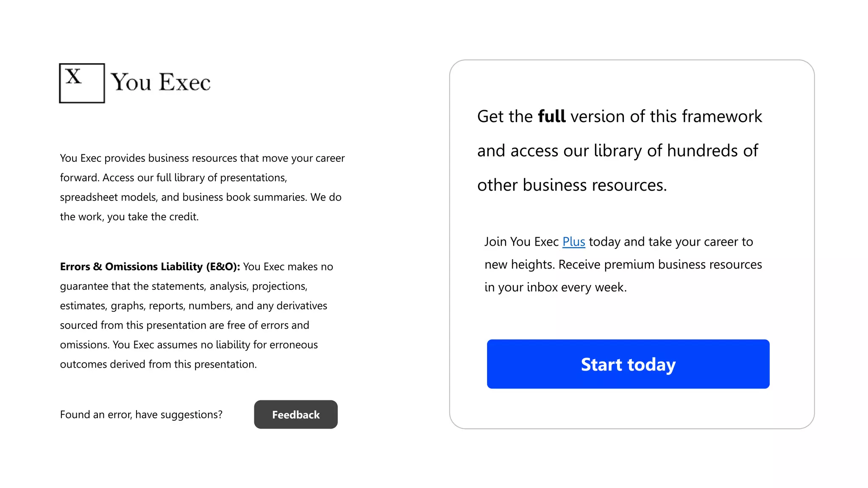Click the 'other business resources.' heading line
Viewport: 868px width, 488px height.
click(x=572, y=186)
